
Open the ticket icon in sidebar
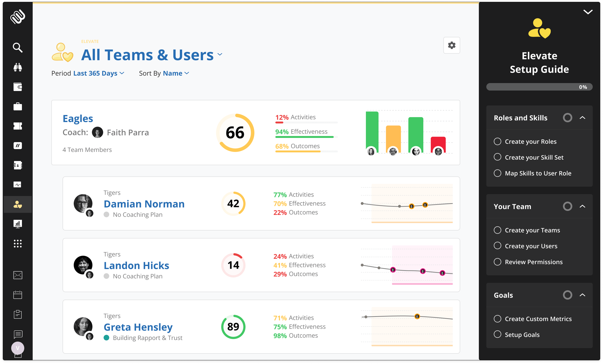click(18, 126)
